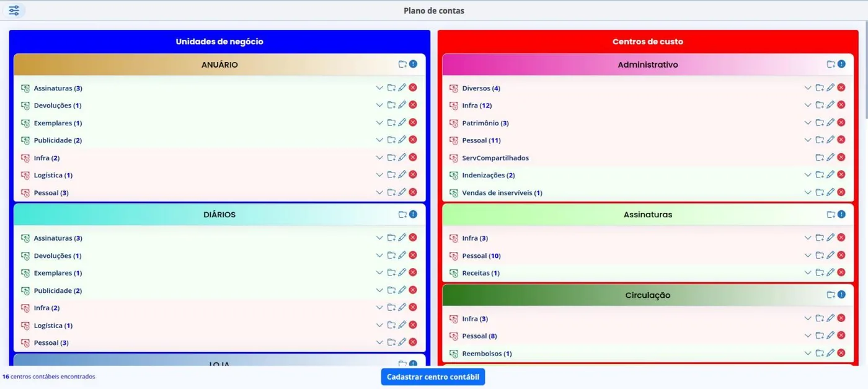This screenshot has width=868, height=389.
Task: Delete Devoluções entry under ANUÁRIO
Action: tap(413, 105)
